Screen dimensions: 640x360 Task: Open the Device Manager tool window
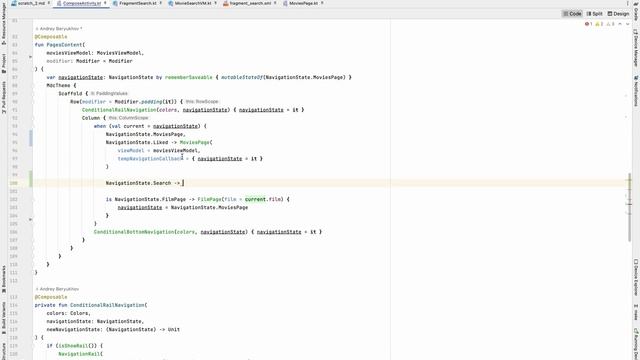pyautogui.click(x=636, y=48)
